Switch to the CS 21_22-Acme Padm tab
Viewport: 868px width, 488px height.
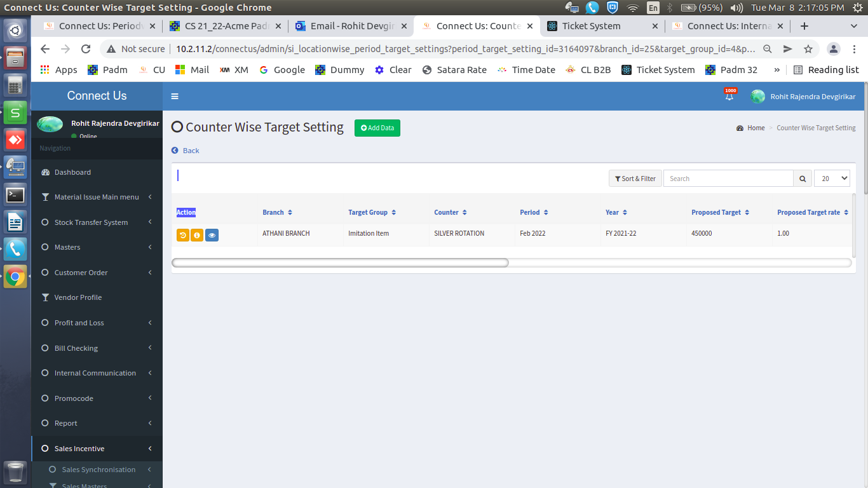point(226,26)
